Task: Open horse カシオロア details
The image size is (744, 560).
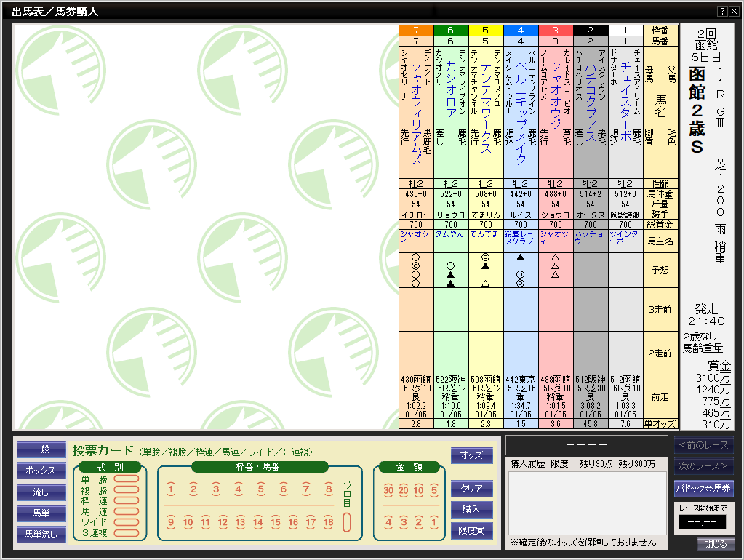Action: [451, 89]
